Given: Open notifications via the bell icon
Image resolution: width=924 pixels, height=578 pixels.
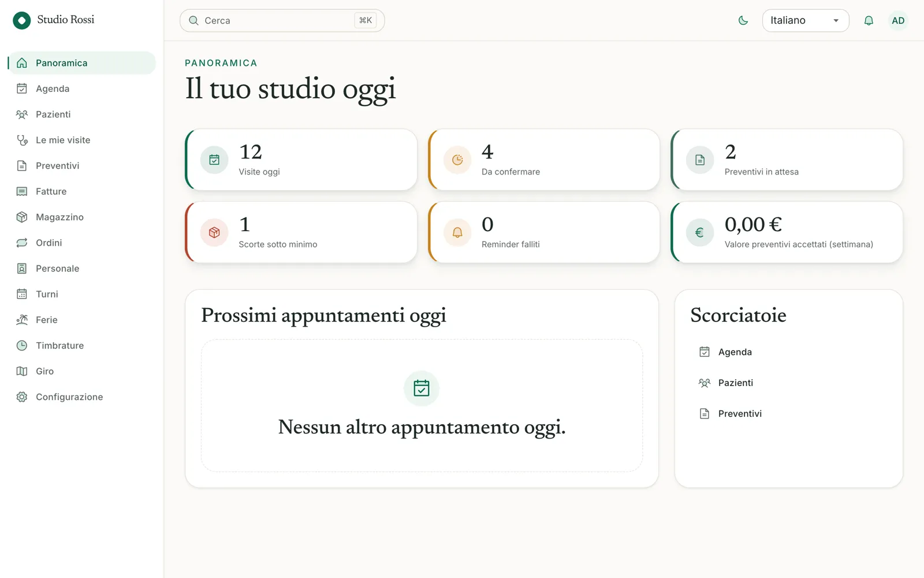Looking at the screenshot, I should pos(869,20).
